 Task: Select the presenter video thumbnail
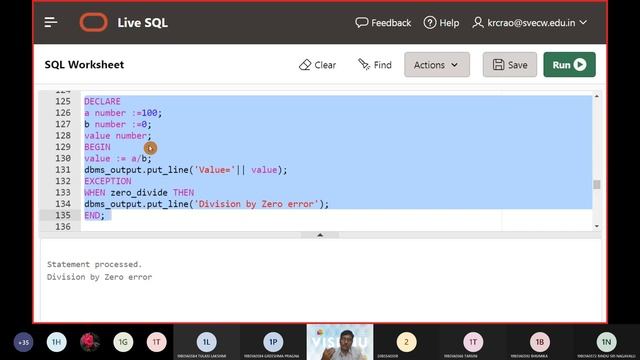[340, 342]
